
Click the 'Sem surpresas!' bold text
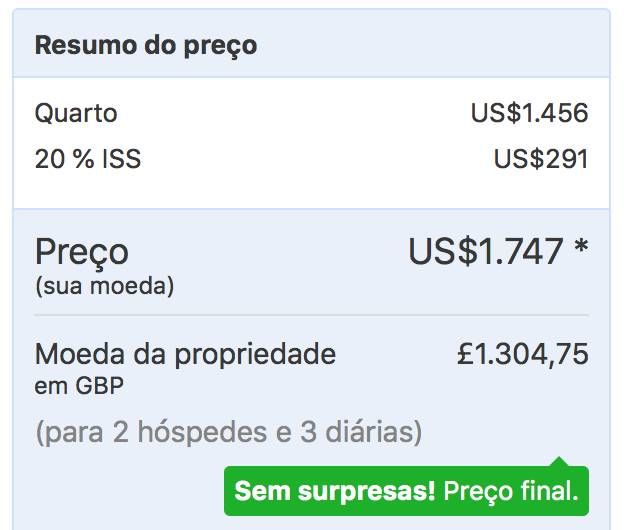335,491
